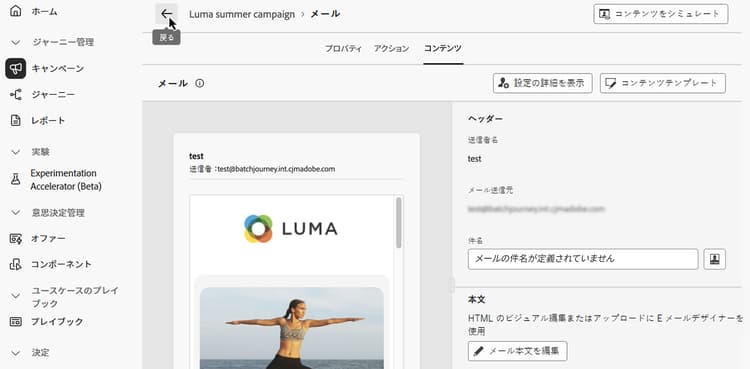This screenshot has height=369, width=750.
Task: Collapse the 実験 section
Action: point(16,152)
